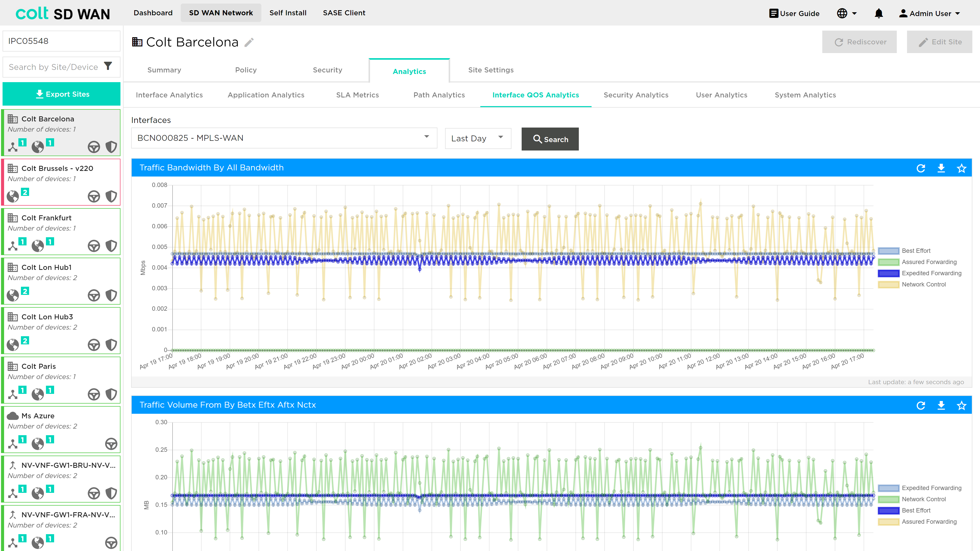Toggle Network Control series in volume chart legend

pos(912,499)
